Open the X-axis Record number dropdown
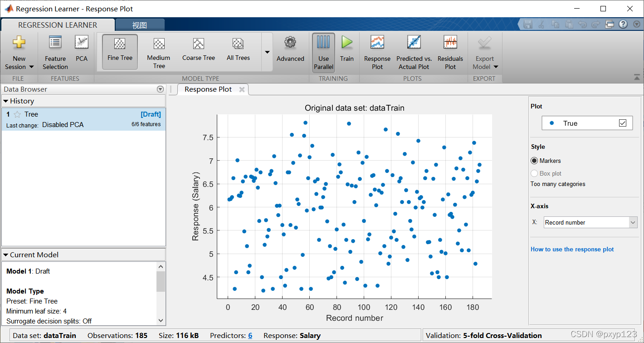This screenshot has width=644, height=343. [591, 222]
